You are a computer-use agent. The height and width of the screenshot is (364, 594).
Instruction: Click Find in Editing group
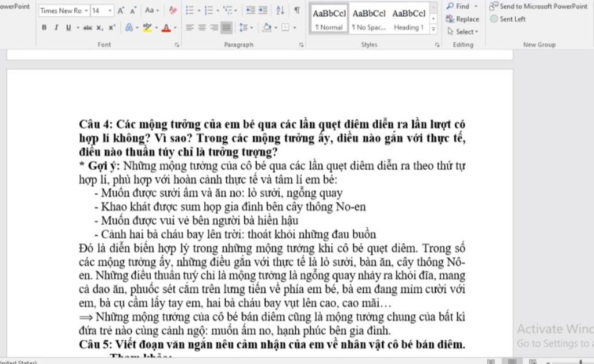coord(458,6)
